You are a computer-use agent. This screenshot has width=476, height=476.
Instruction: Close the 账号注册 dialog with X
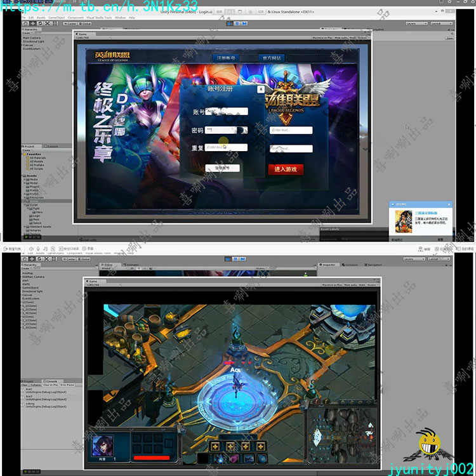(x=261, y=89)
